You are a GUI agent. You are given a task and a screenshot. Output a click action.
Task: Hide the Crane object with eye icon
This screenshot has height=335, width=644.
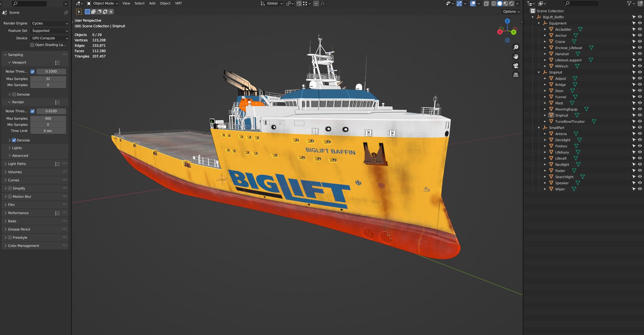pyautogui.click(x=640, y=42)
